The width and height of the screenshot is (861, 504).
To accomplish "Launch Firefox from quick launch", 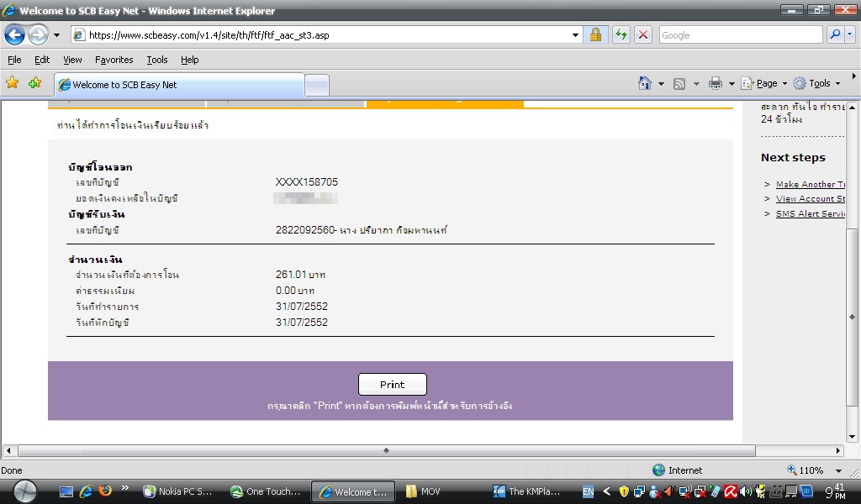I will [x=105, y=491].
